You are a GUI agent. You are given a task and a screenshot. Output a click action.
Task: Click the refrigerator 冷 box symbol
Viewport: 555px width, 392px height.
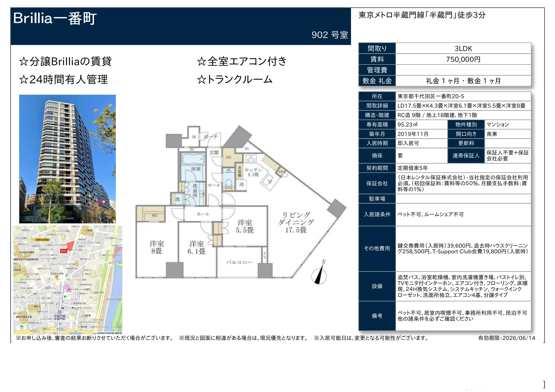pyautogui.click(x=241, y=185)
